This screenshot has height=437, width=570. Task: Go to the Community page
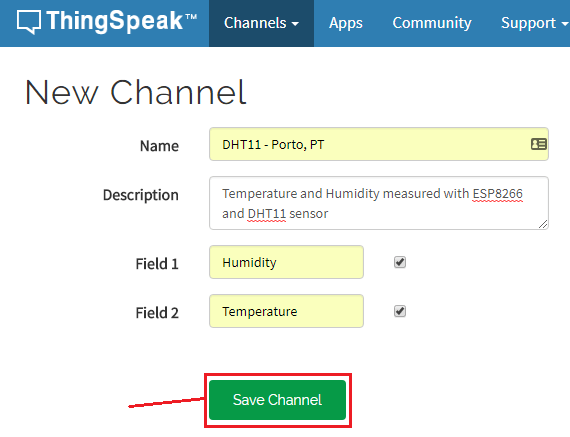point(432,23)
